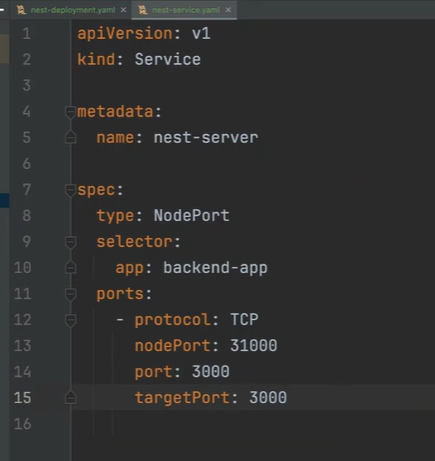Click the 'selector' key
Image resolution: width=435 pixels, height=461 pixels.
pos(134,242)
